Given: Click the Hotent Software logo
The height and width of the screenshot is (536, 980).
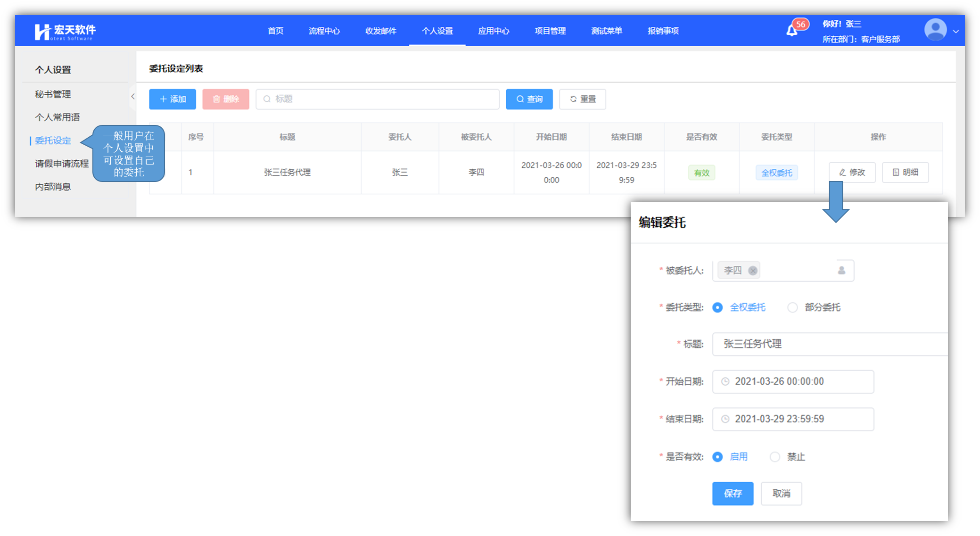Looking at the screenshot, I should [x=65, y=32].
